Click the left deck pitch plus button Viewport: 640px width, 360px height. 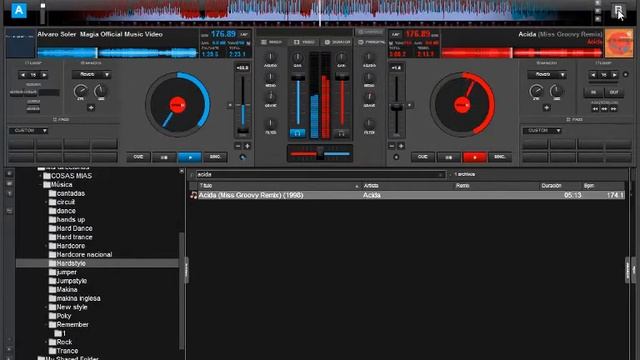tap(247, 146)
